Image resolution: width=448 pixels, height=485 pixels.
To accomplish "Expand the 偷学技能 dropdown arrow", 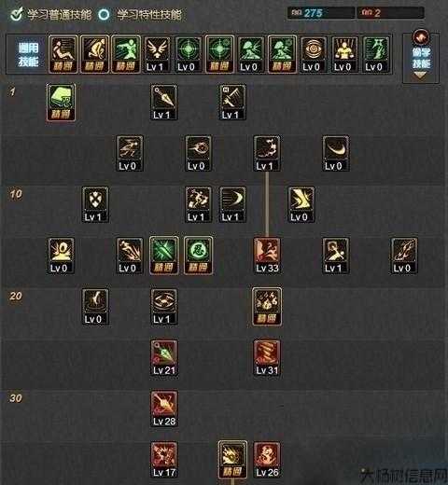I will click(x=420, y=76).
